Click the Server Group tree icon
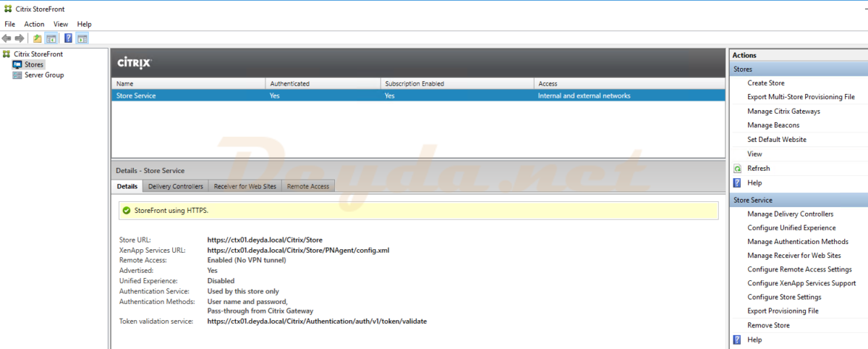 [x=18, y=75]
